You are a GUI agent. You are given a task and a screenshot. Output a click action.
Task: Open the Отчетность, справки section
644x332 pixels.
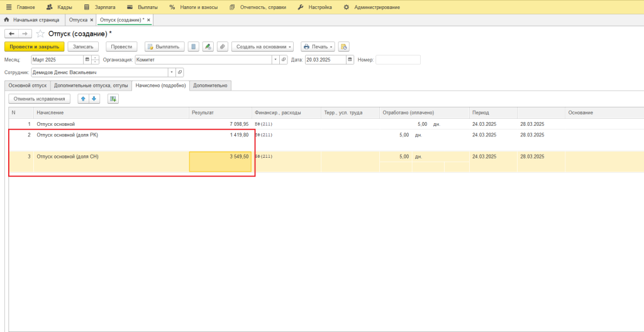tap(259, 8)
